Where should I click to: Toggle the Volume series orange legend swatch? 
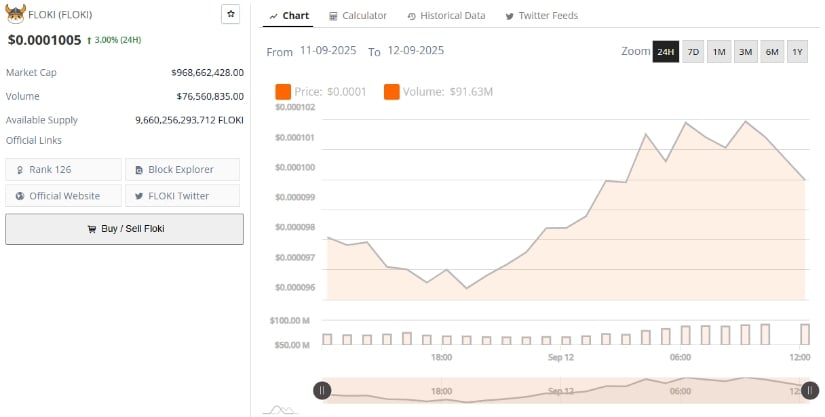391,92
